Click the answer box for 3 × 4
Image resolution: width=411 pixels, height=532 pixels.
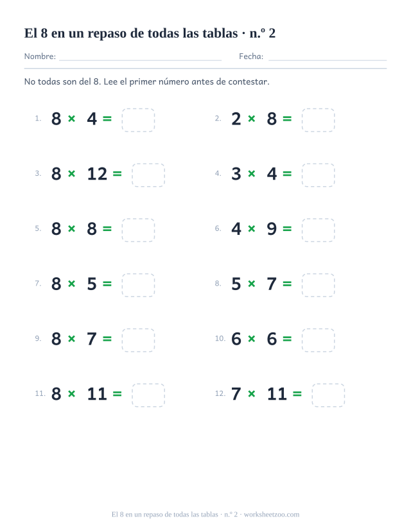(318, 175)
